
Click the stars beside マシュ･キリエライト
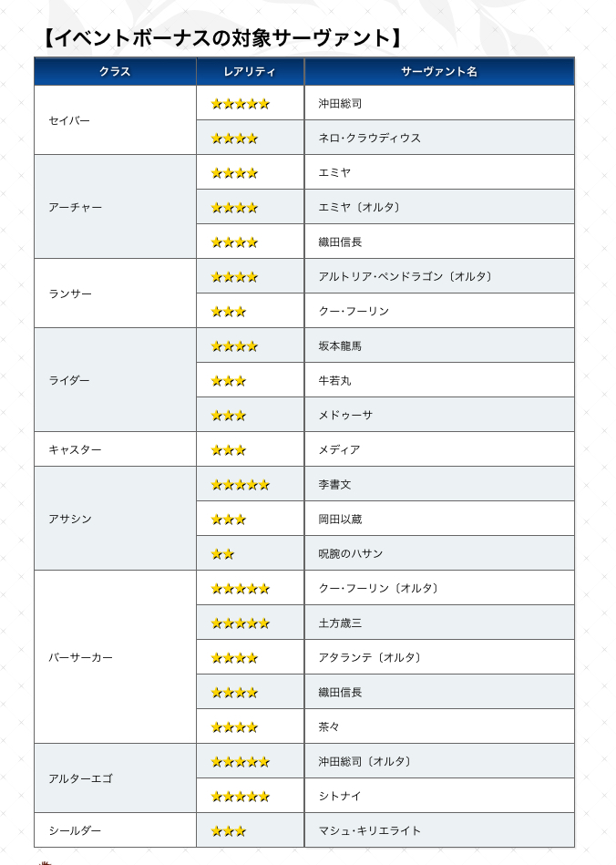(x=228, y=831)
